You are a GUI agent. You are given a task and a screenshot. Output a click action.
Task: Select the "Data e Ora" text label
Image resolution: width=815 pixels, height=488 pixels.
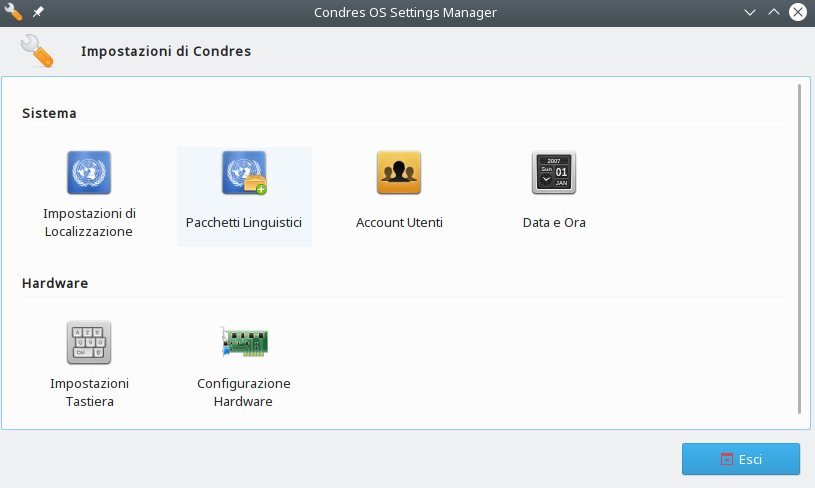[554, 222]
